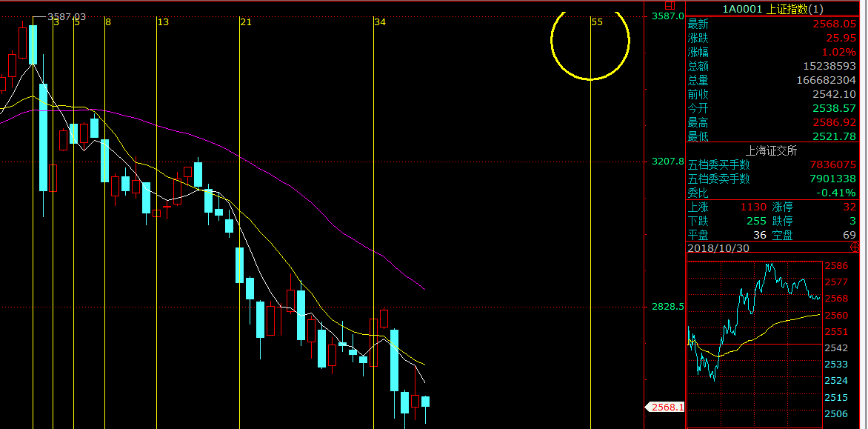
Task: Select the Fibonacci time line labeled 21
Action: [239, 222]
